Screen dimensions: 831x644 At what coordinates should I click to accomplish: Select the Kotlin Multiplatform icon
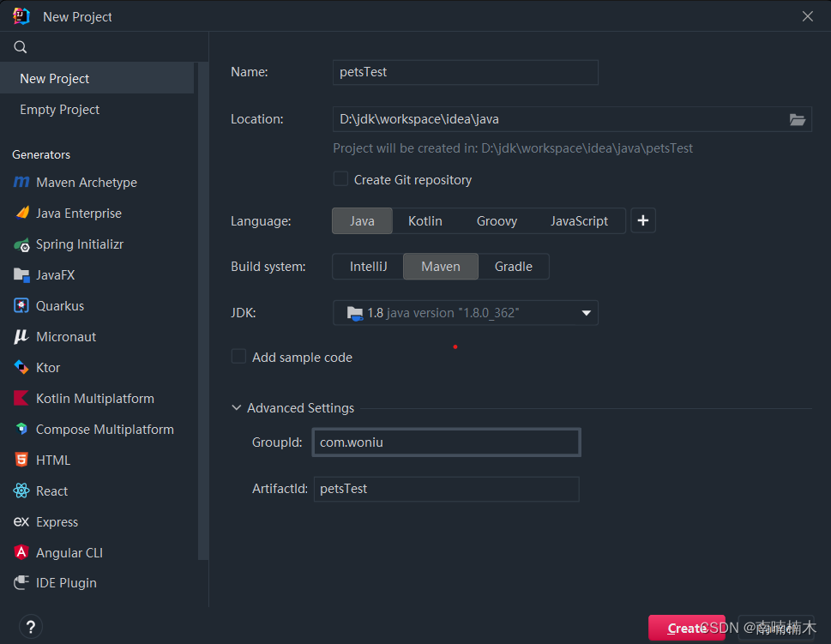[x=21, y=398]
